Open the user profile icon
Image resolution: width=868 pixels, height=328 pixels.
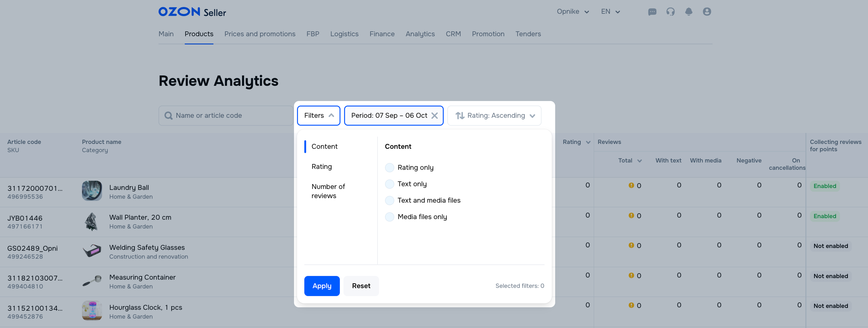coord(707,12)
